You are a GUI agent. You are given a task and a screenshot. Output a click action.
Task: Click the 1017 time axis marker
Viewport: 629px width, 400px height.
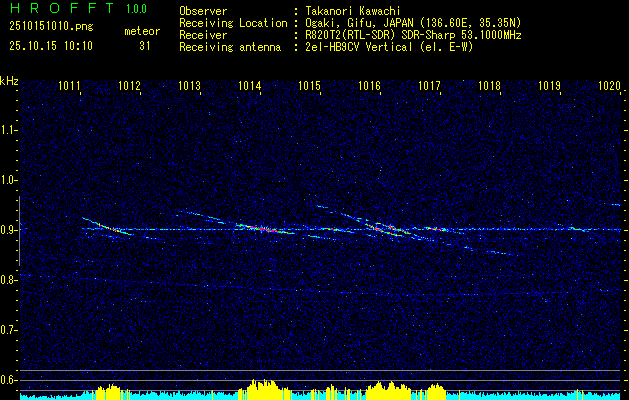(x=429, y=85)
